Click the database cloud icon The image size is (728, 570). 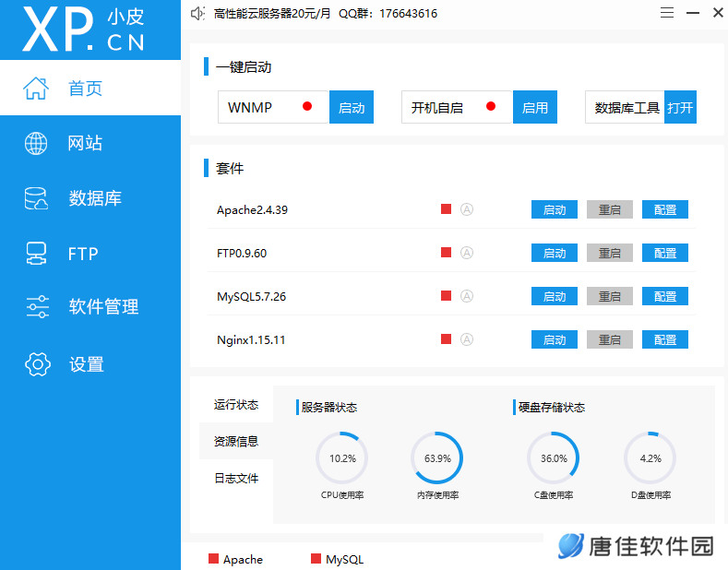coord(36,198)
